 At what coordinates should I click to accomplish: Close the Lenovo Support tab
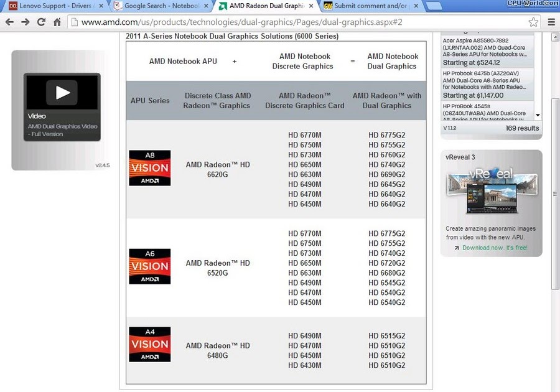(x=101, y=6)
